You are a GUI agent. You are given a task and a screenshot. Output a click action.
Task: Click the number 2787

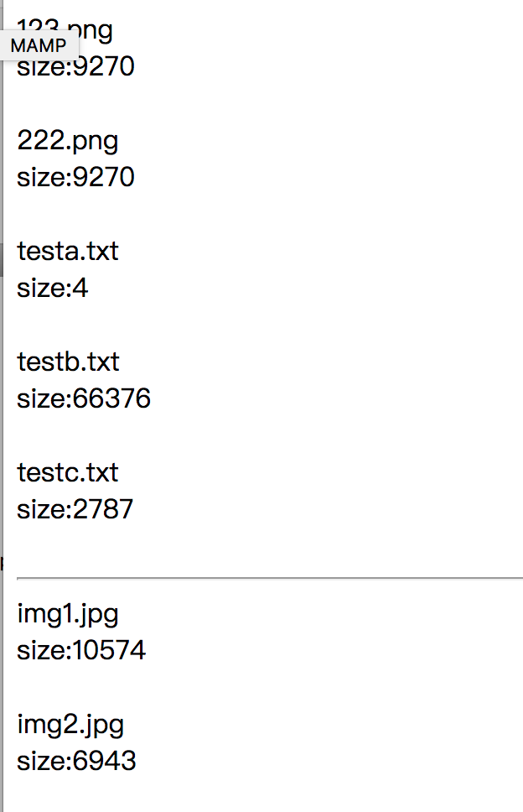104,509
